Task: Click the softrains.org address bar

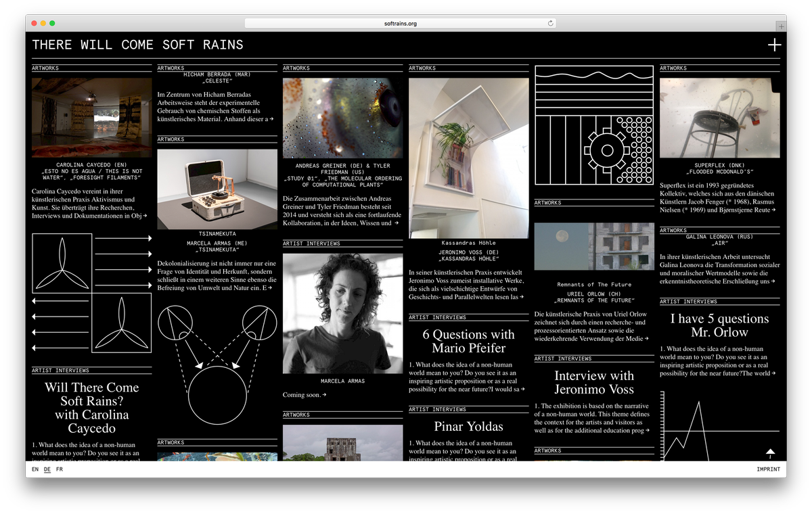Action: tap(401, 23)
